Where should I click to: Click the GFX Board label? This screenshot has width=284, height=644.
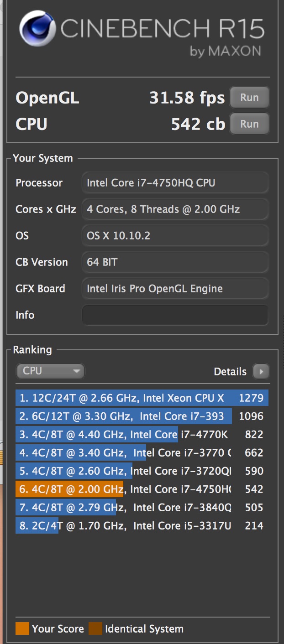(40, 289)
